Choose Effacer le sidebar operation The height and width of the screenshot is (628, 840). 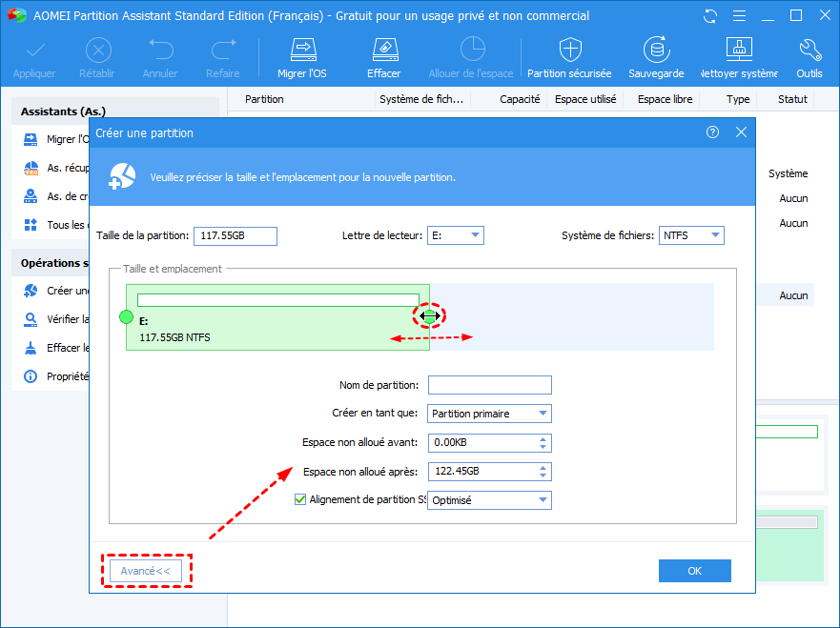[55, 348]
